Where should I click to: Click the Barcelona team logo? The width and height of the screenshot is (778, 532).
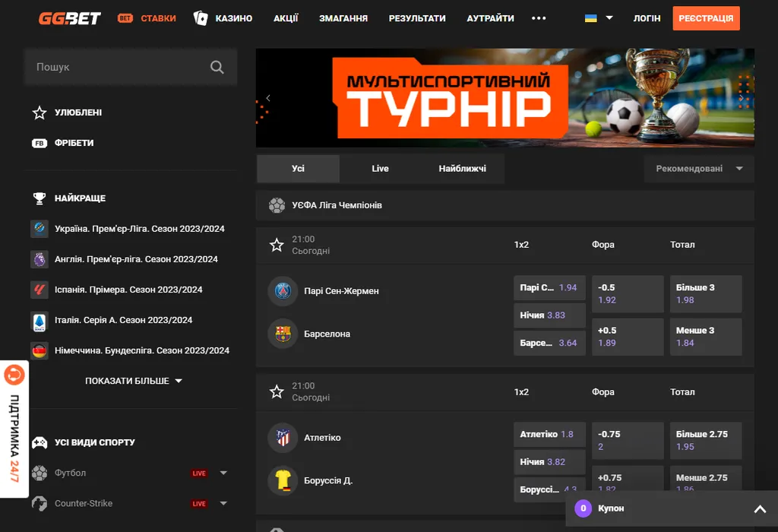coord(283,334)
